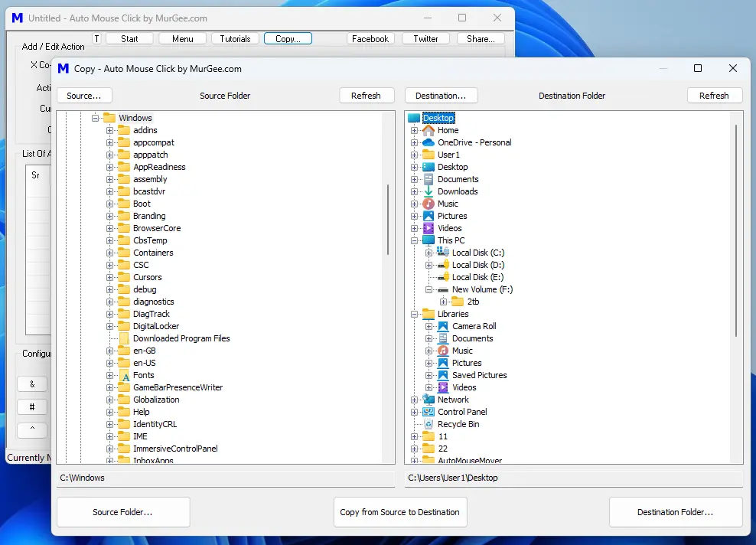Screen dimensions: 756x545
Task: Click the Recycle Bin icon
Action: point(429,424)
